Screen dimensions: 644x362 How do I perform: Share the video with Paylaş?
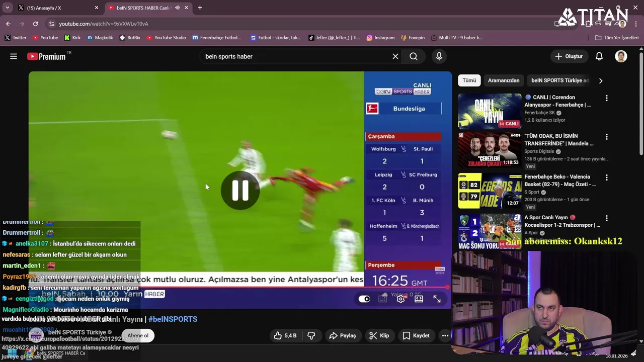pyautogui.click(x=343, y=335)
